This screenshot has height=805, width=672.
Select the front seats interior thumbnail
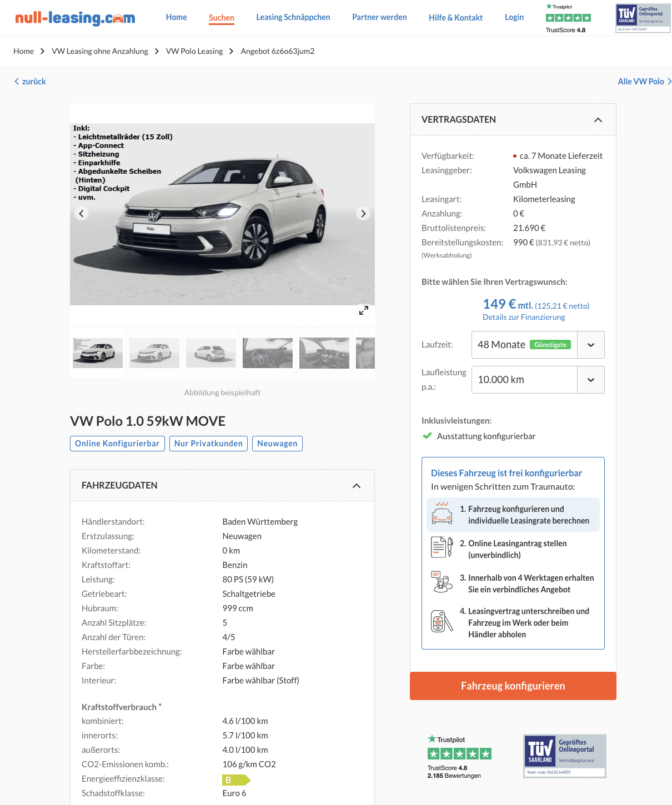[324, 353]
